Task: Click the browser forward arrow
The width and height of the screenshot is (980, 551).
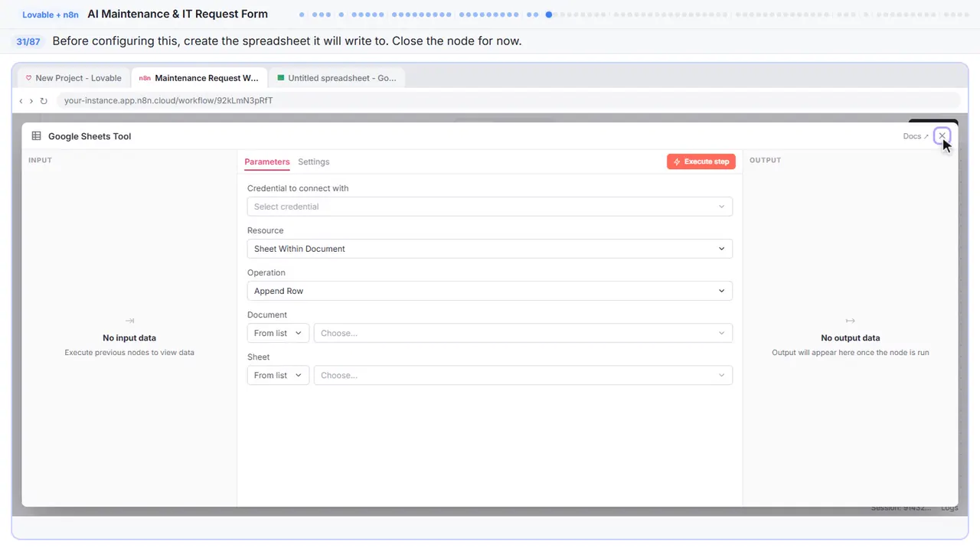Action: click(x=31, y=100)
